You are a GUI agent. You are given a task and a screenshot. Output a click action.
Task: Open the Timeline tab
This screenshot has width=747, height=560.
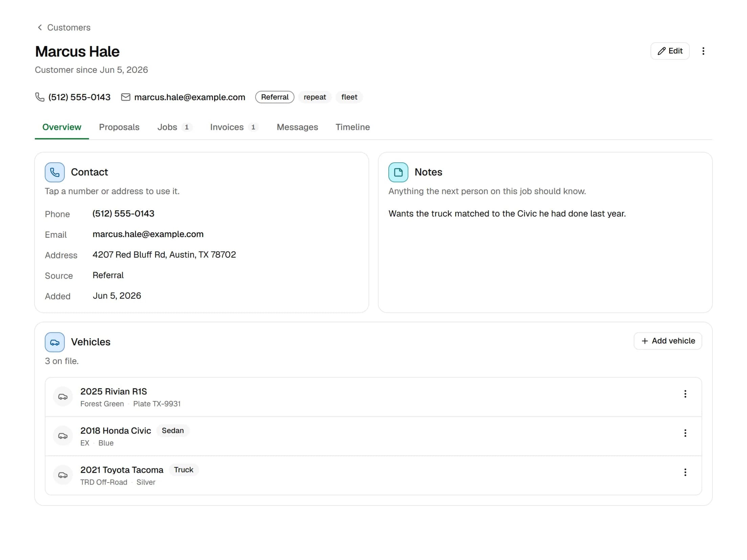point(353,127)
